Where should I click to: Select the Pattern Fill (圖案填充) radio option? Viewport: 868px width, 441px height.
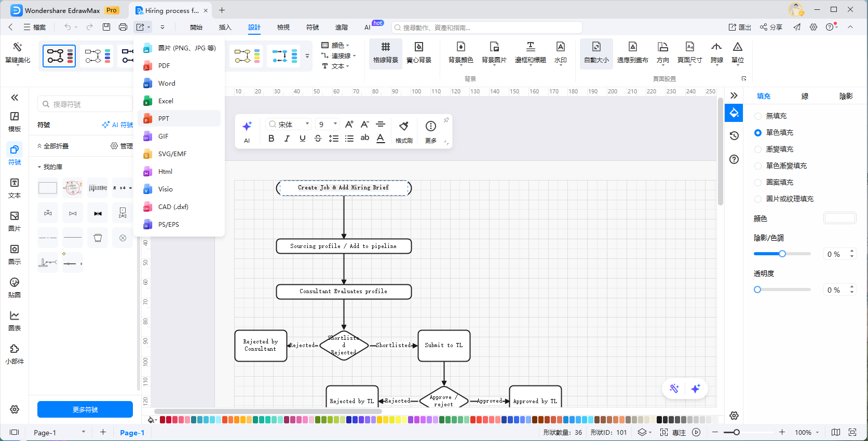click(x=758, y=183)
